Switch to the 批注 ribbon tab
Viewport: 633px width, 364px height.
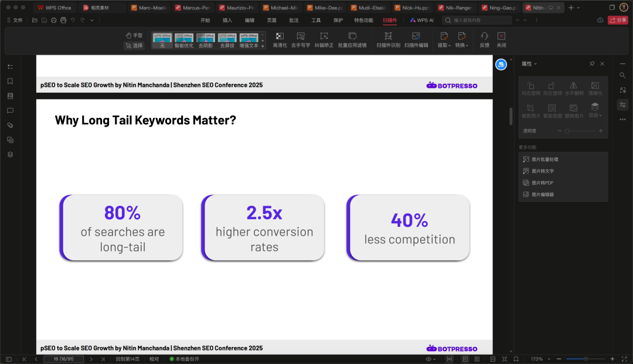pos(294,20)
